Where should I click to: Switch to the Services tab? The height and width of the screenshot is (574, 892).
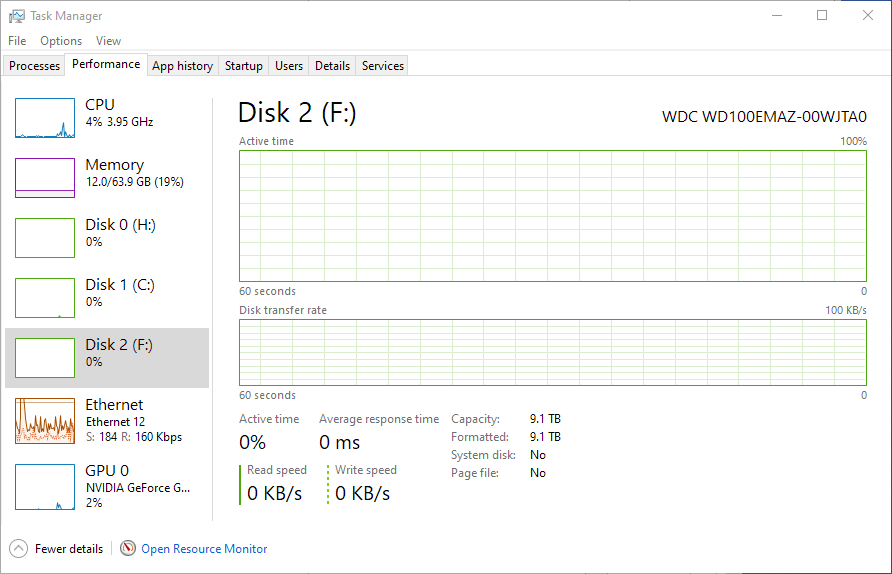pyautogui.click(x=383, y=66)
